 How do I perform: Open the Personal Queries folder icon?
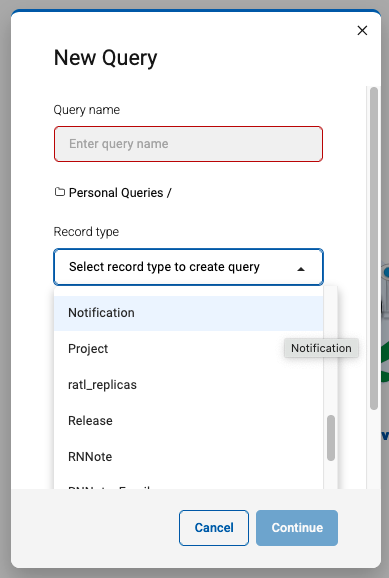(59, 192)
